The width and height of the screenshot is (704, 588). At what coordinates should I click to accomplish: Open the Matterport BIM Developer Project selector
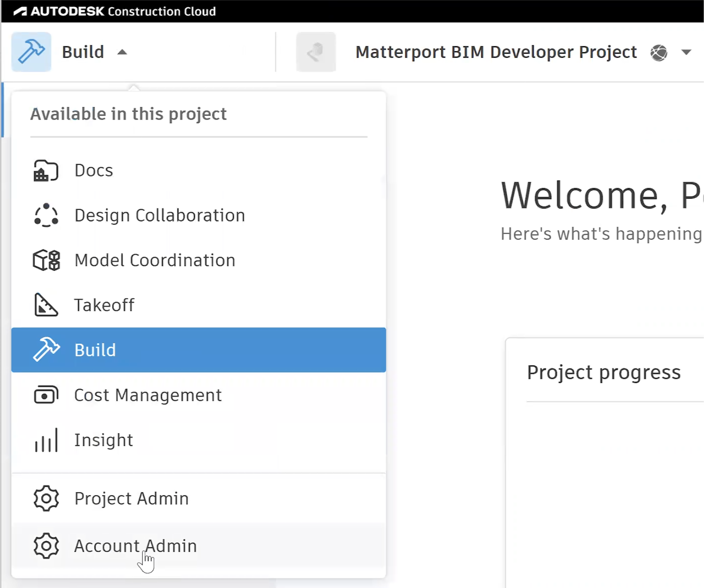point(496,52)
